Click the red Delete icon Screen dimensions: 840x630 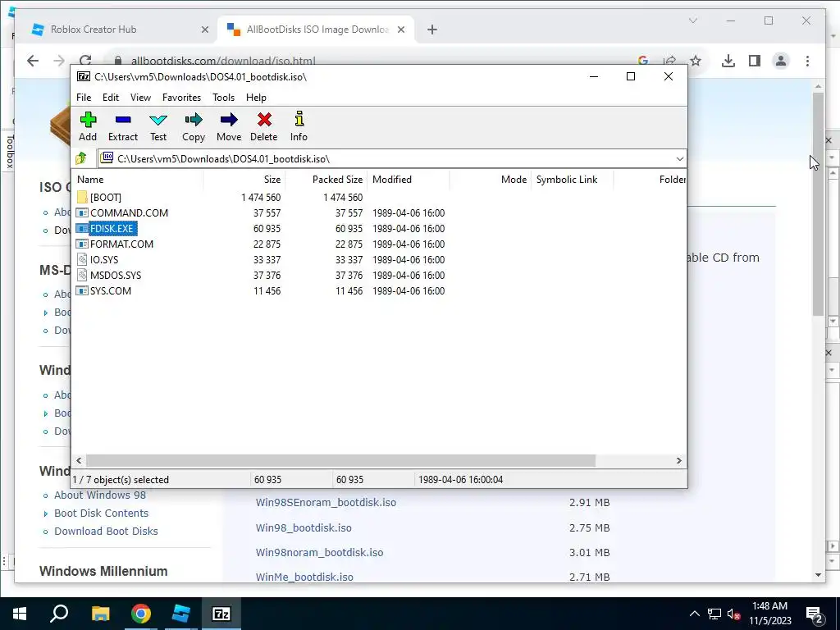pyautogui.click(x=264, y=120)
